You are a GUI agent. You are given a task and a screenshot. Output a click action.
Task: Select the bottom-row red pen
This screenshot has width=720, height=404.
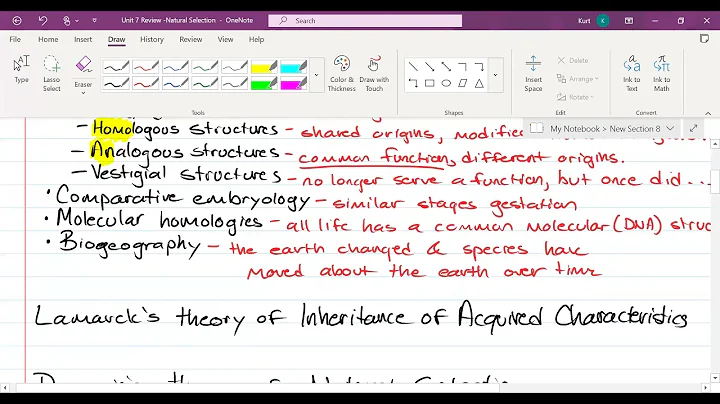click(146, 83)
